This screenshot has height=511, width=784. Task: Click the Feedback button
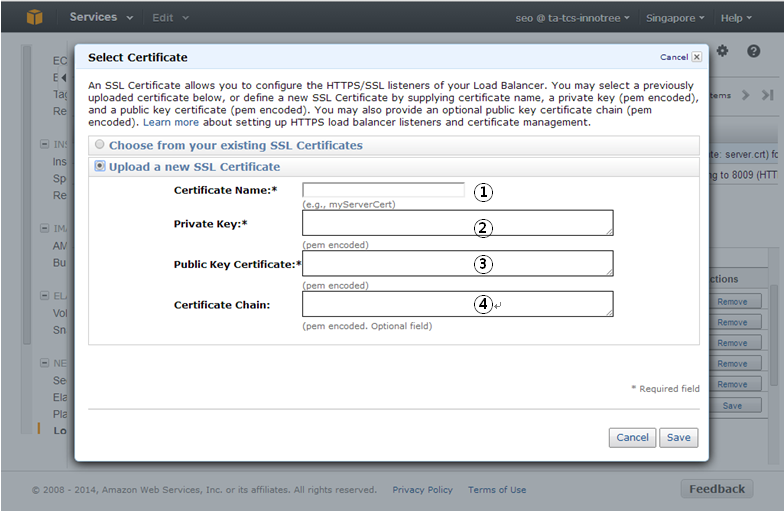(x=716, y=489)
